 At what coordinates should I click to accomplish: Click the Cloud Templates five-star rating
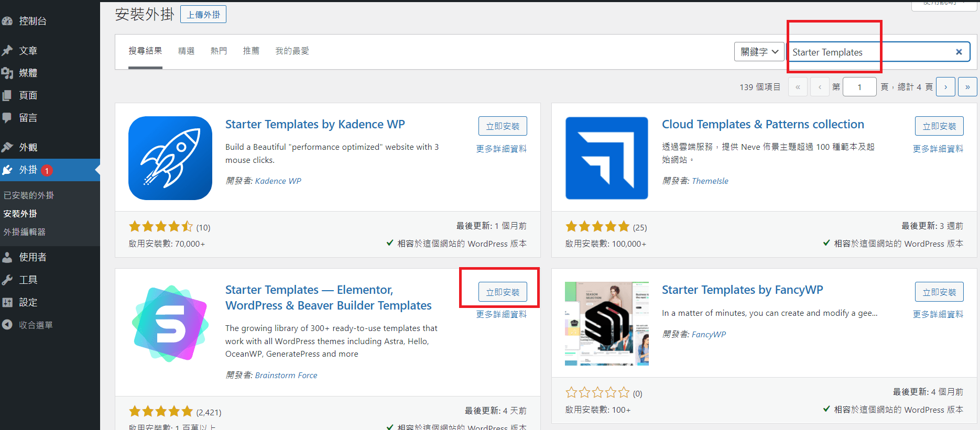[x=597, y=227]
